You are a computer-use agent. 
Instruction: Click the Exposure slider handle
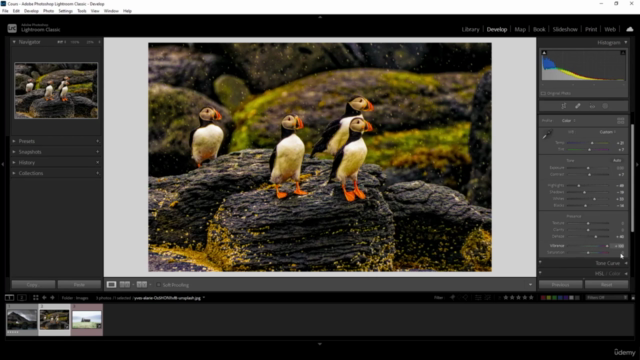588,168
